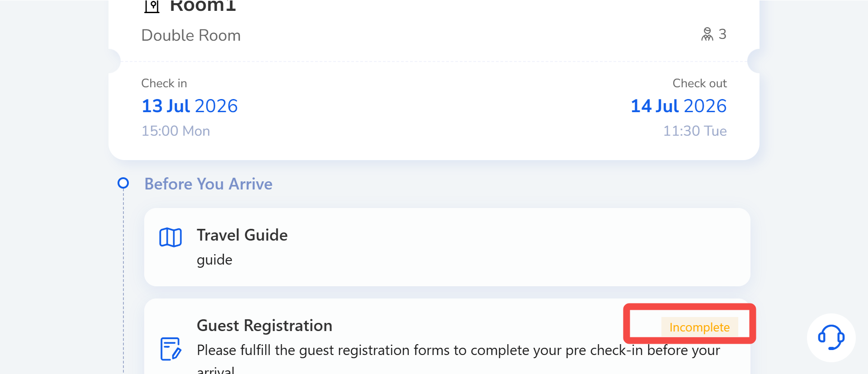Click the check-out date 14 Jul 2026

point(679,106)
